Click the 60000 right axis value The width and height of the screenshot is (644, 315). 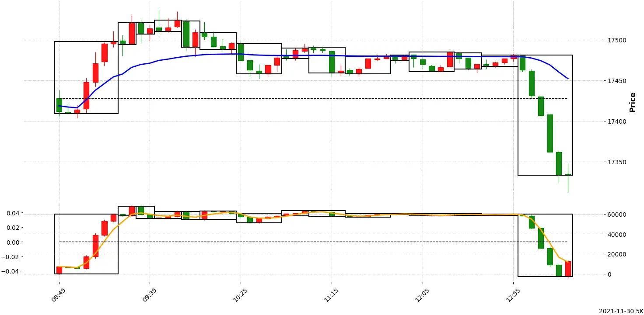pyautogui.click(x=617, y=215)
